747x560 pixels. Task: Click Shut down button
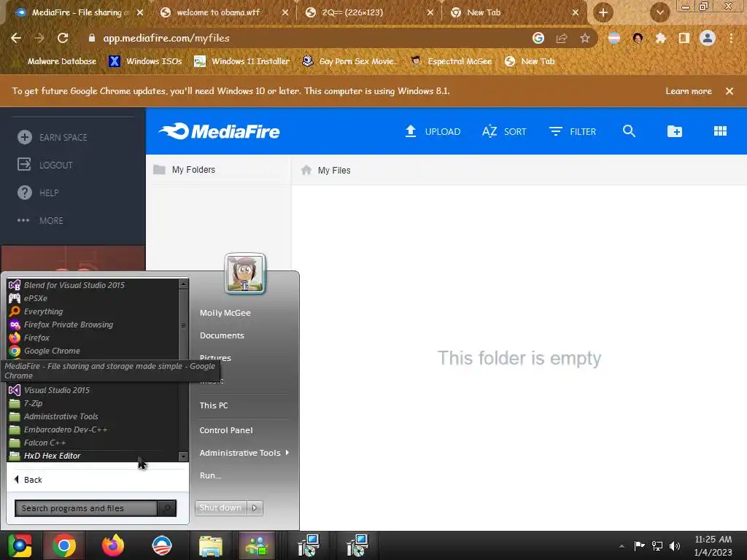220,507
